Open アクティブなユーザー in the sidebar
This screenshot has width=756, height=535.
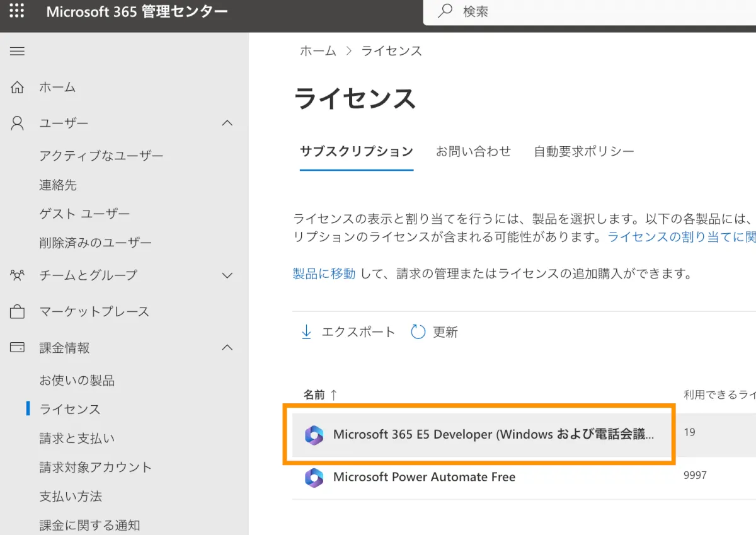(101, 156)
